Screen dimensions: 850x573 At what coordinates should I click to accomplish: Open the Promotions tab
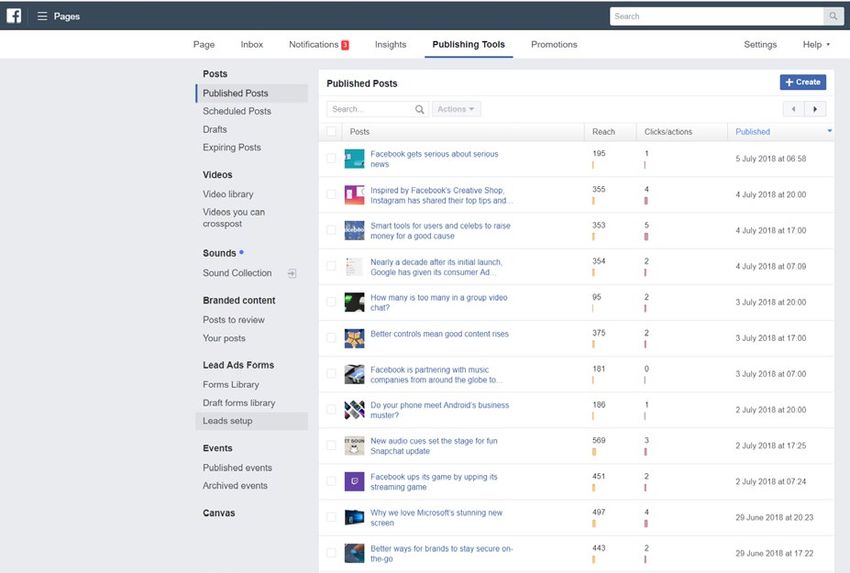pyautogui.click(x=554, y=44)
